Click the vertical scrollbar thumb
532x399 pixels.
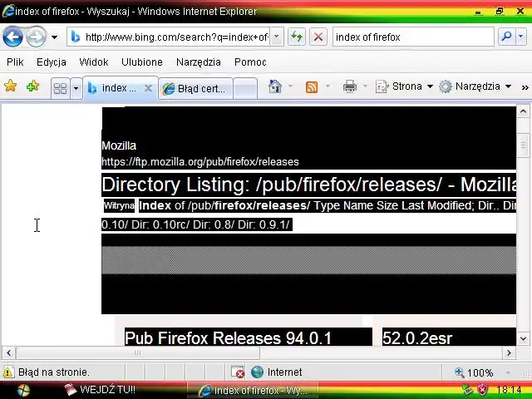(x=523, y=145)
